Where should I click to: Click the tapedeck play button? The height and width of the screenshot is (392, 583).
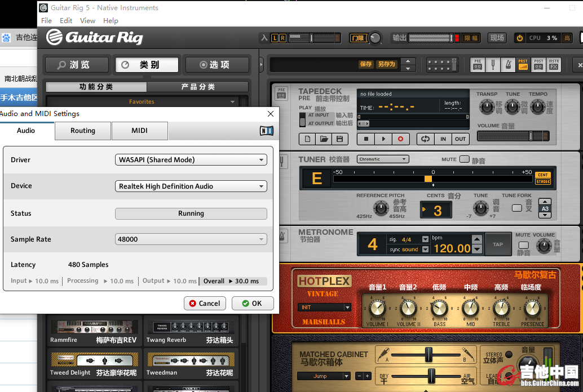click(383, 139)
